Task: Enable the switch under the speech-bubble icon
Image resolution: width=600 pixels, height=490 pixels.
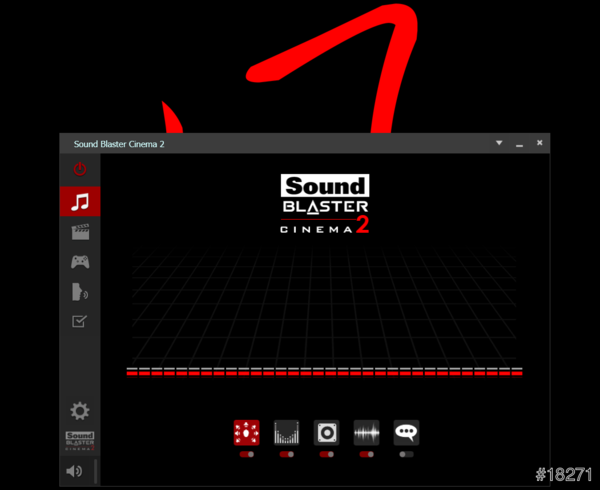Action: (406, 454)
